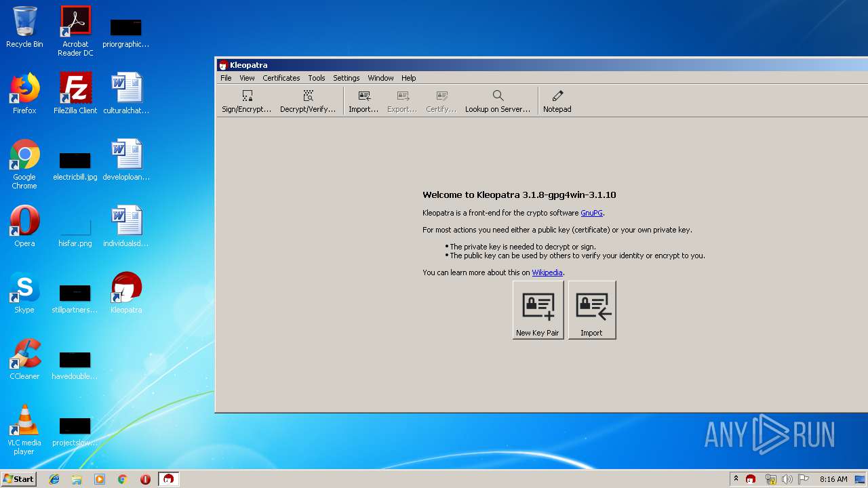Select the projectslow desktop file
Screen dimensions: 868x488
click(x=75, y=432)
